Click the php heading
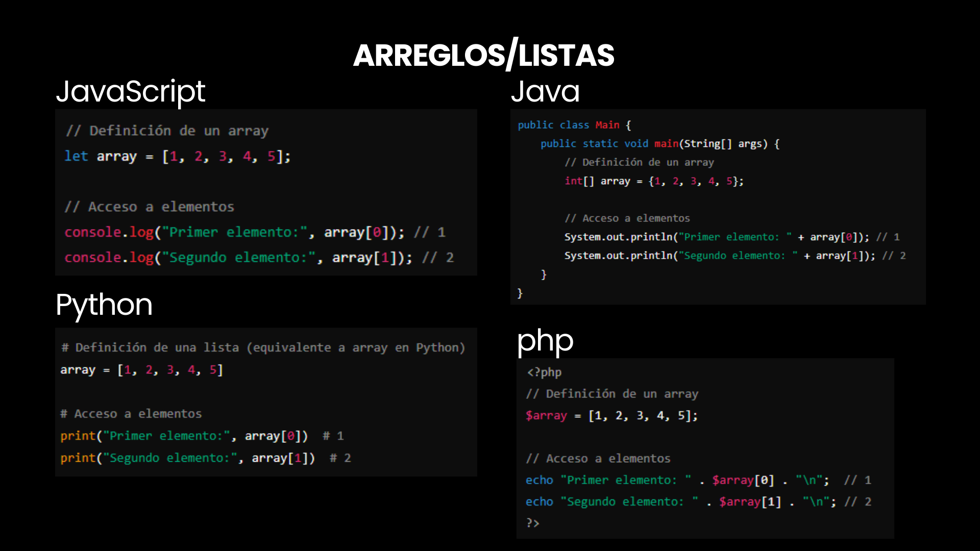The image size is (980, 551). tap(545, 341)
